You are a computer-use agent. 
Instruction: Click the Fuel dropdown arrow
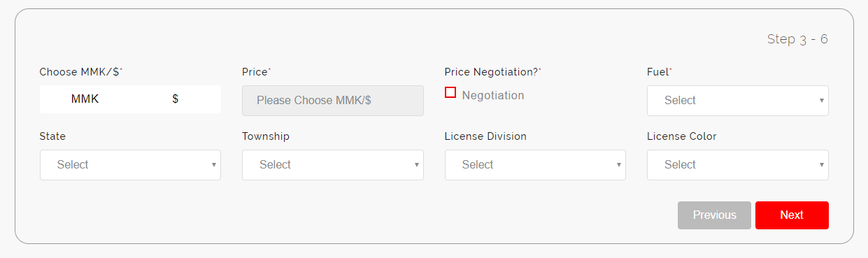[x=821, y=101]
